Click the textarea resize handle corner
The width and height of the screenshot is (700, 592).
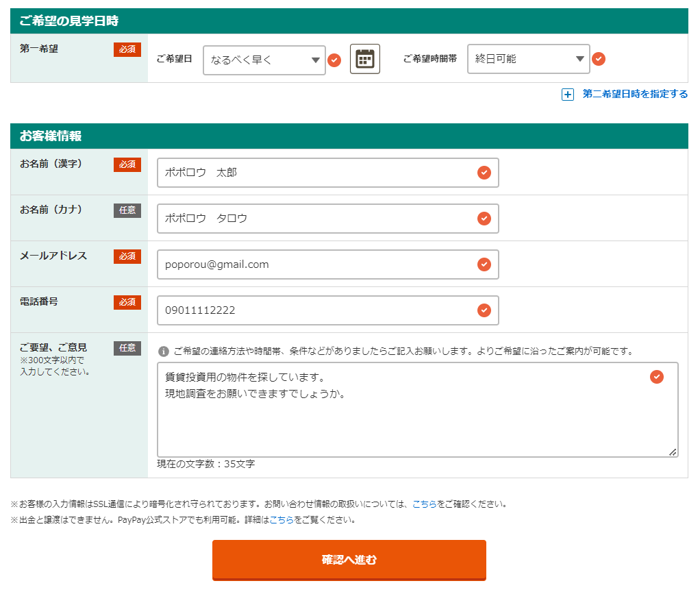point(673,452)
